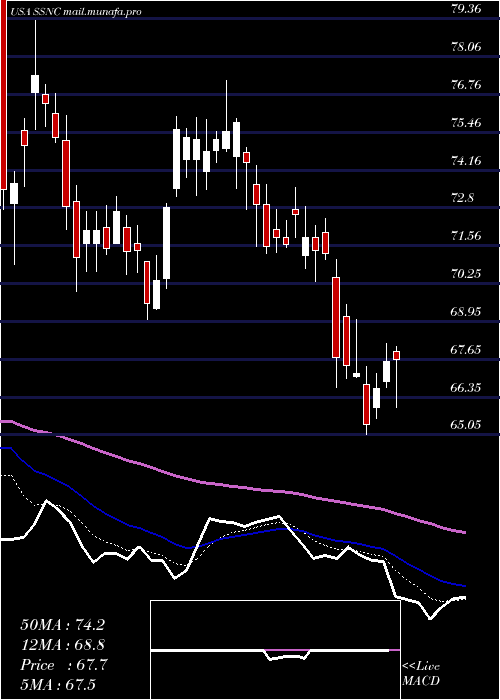Click the '12MA : 68.8' readout
Image resolution: width=500 pixels, height=700 pixels.
tap(62, 645)
